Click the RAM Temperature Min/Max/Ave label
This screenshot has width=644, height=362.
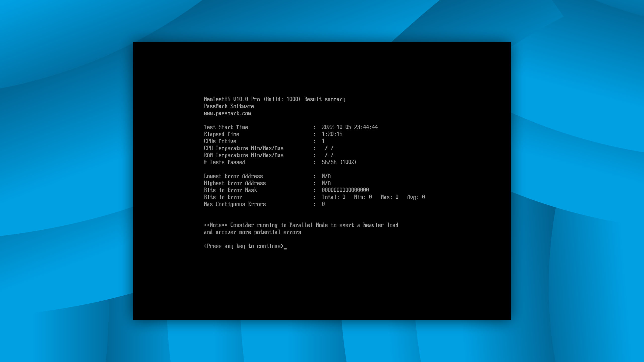point(244,155)
